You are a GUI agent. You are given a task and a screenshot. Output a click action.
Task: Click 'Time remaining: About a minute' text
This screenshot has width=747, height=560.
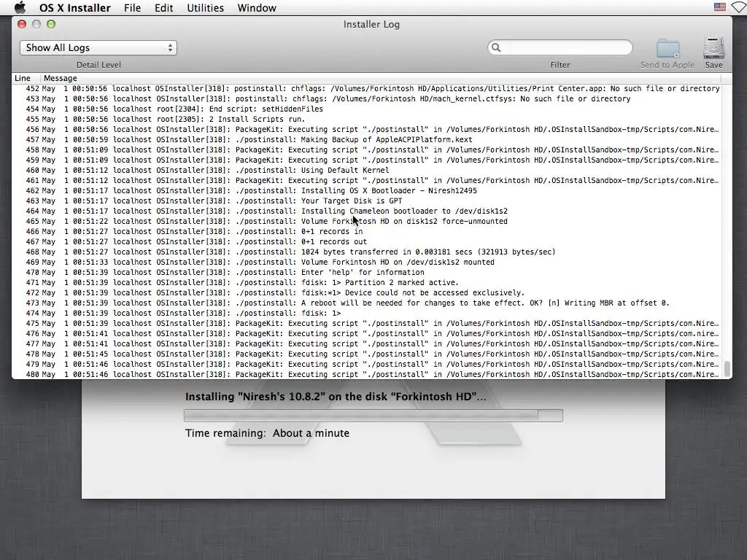pos(267,433)
